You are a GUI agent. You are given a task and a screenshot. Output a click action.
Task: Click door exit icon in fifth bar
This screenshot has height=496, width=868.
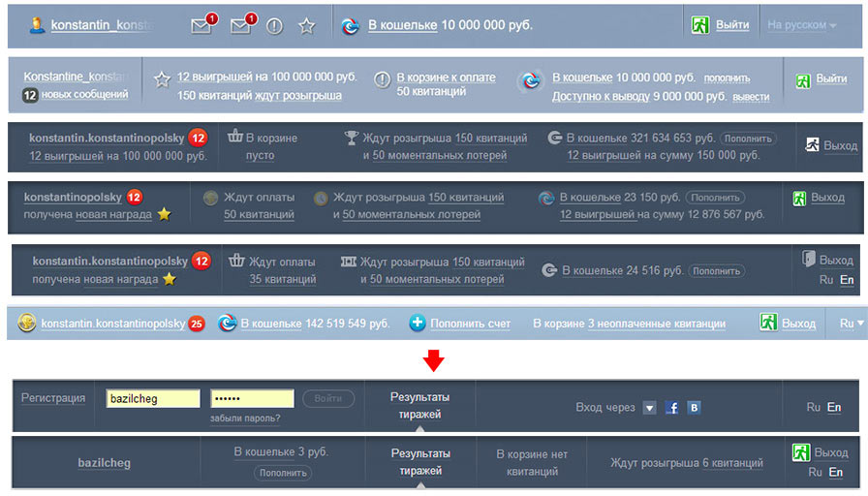pyautogui.click(x=809, y=259)
